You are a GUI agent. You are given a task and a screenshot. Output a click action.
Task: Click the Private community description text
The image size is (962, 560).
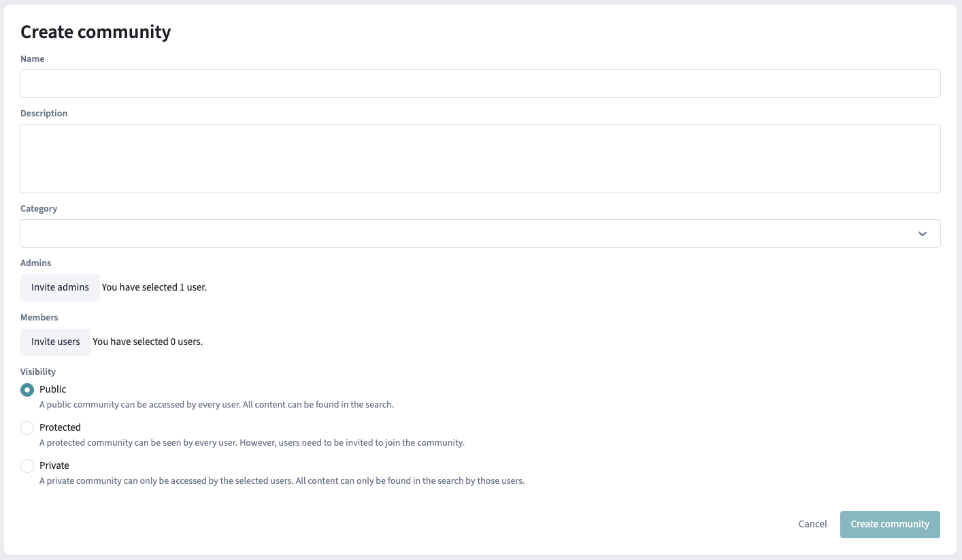[282, 481]
